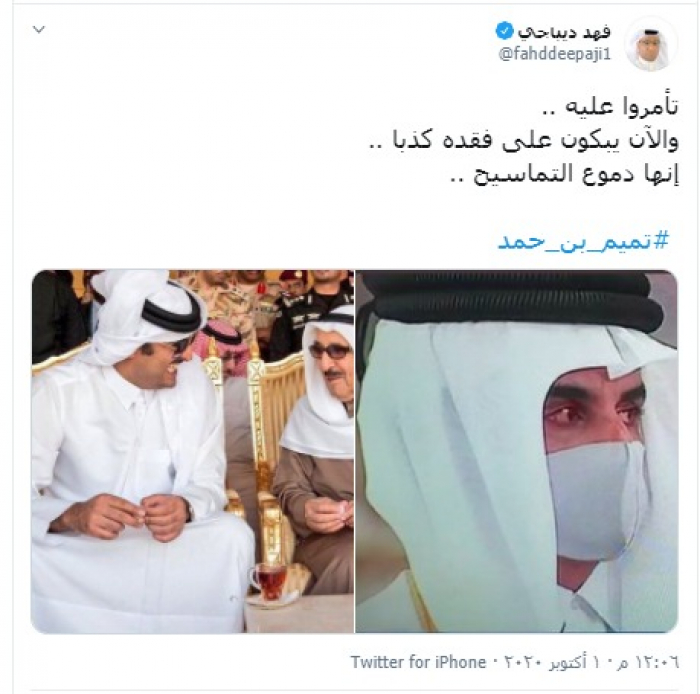Select the line والآن يبكون على فقده كذبا
Screen dimensions: 700x694
[x=524, y=141]
